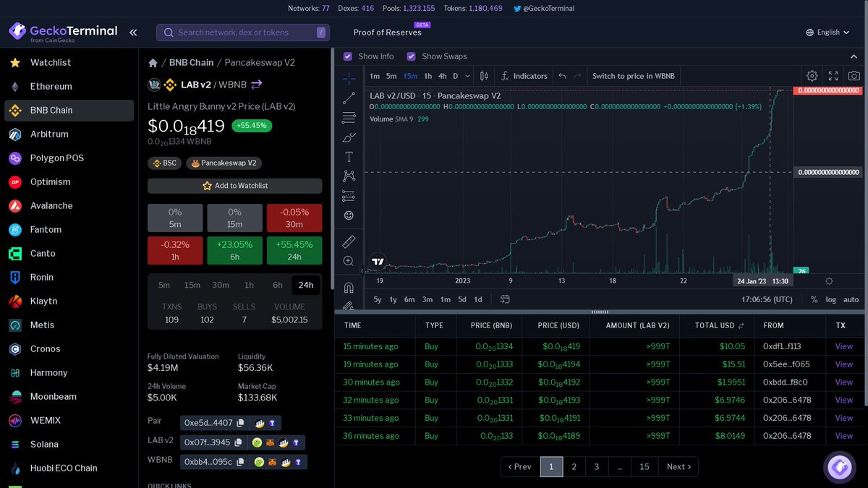Screen dimensions: 868x488
Task: Collapse the chart panel chevron
Action: pyautogui.click(x=854, y=56)
